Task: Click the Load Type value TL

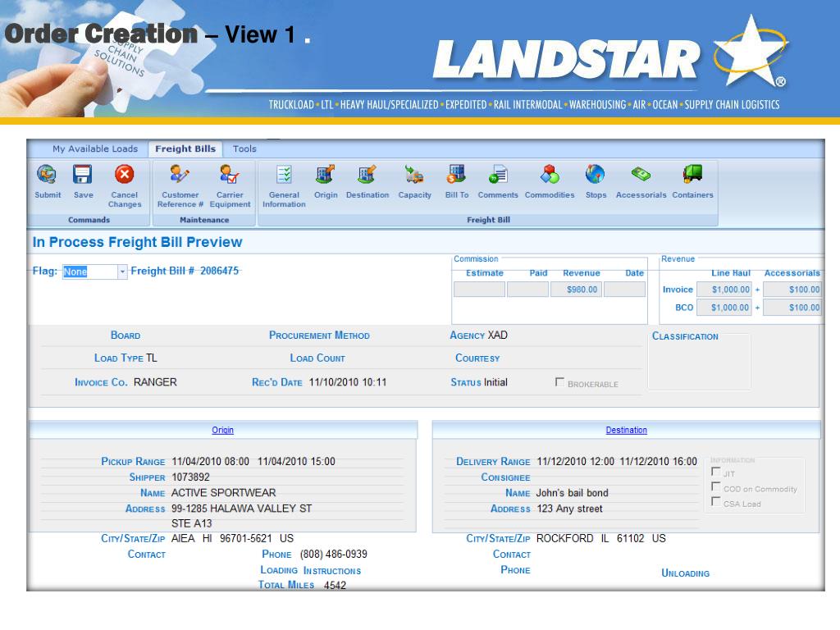Action: [x=152, y=358]
